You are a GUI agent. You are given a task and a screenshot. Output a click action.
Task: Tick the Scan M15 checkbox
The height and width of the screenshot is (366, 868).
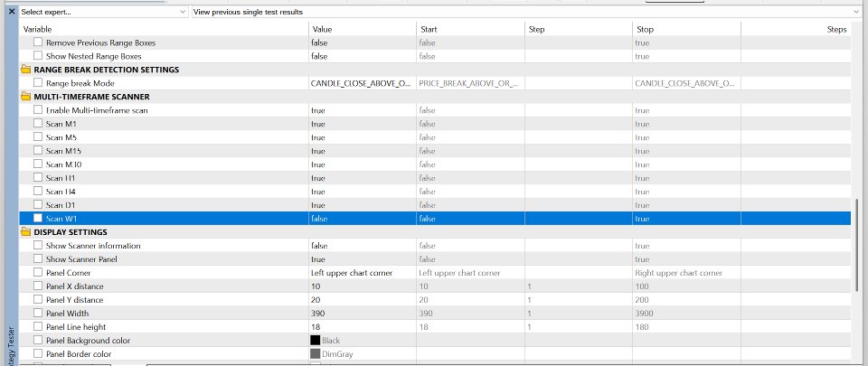[38, 150]
